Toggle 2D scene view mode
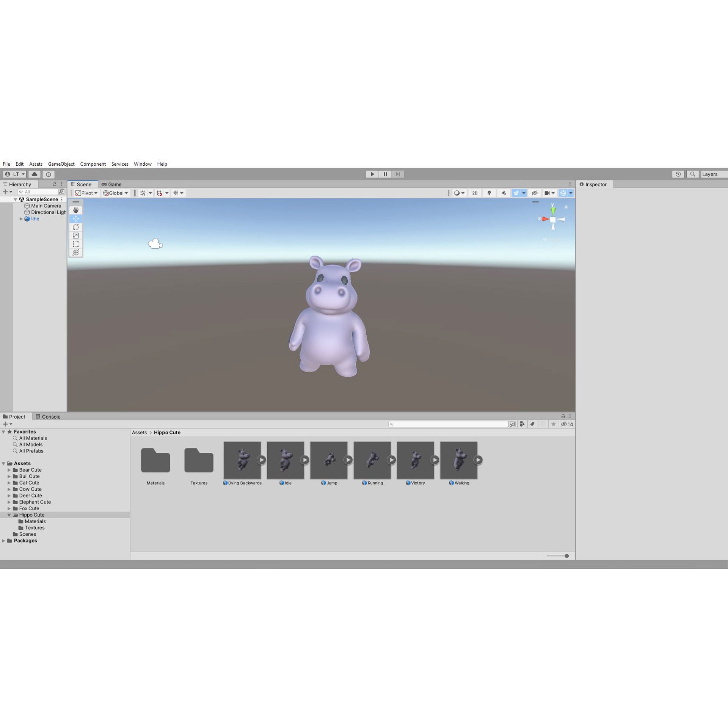This screenshot has width=728, height=728. click(475, 193)
